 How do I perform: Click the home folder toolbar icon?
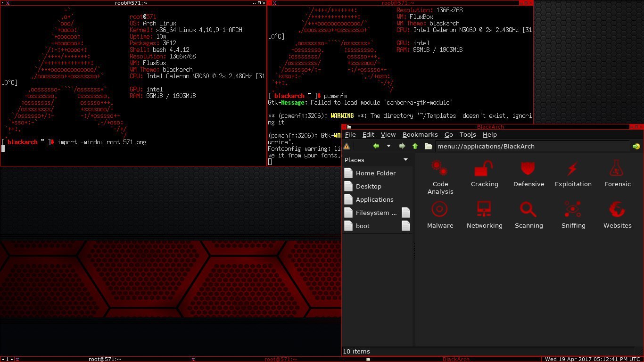point(428,146)
